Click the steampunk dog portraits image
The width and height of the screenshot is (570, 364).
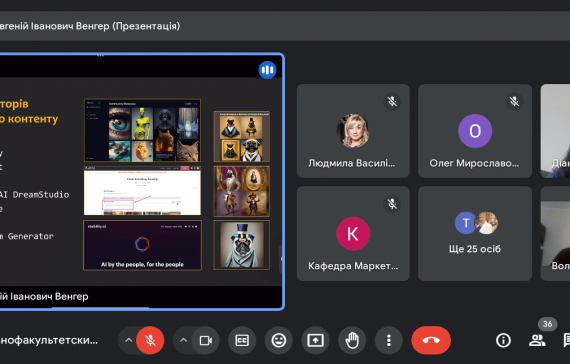[241, 191]
